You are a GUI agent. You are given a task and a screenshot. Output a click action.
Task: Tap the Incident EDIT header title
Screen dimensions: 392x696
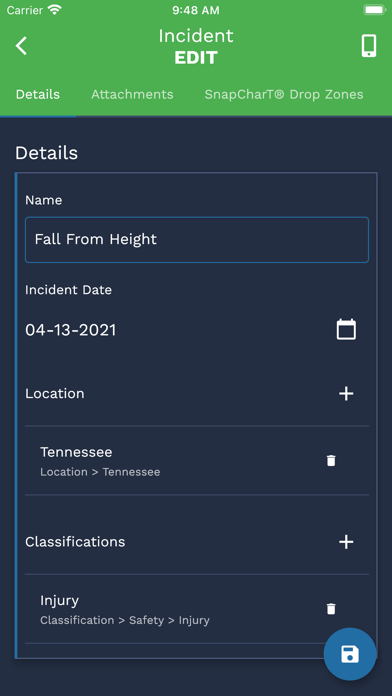196,46
